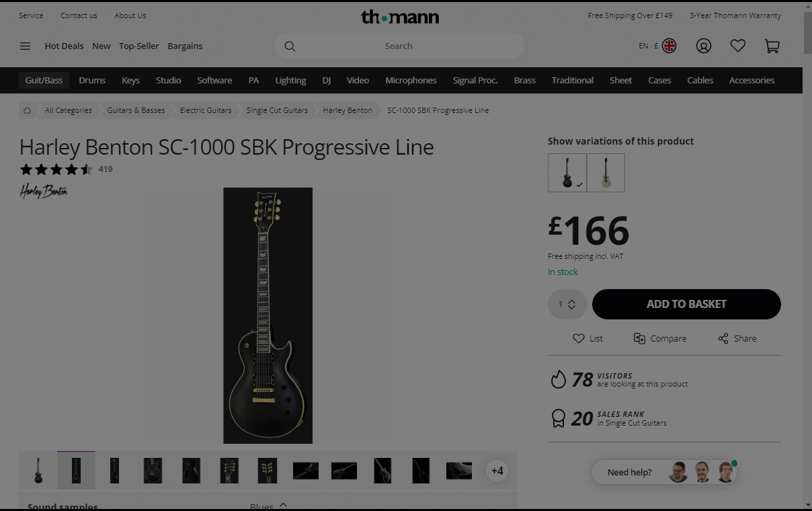The width and height of the screenshot is (812, 511).
Task: Click the home icon in breadcrumbs
Action: point(27,110)
